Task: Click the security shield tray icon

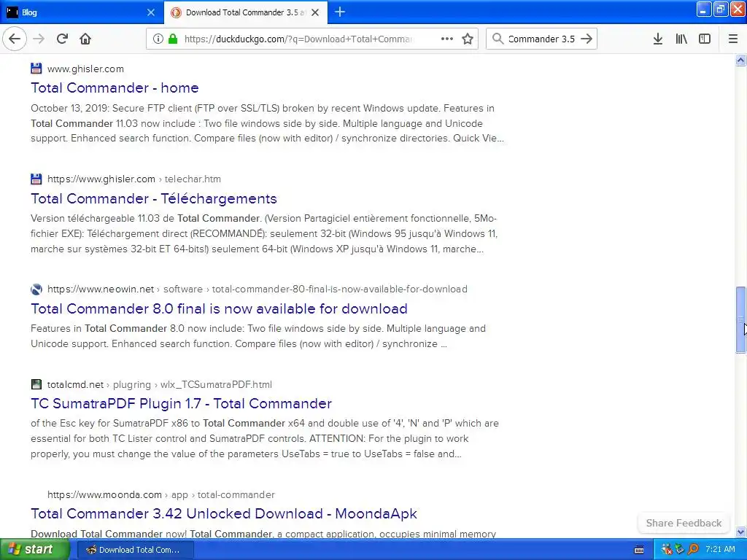Action: pos(679,550)
